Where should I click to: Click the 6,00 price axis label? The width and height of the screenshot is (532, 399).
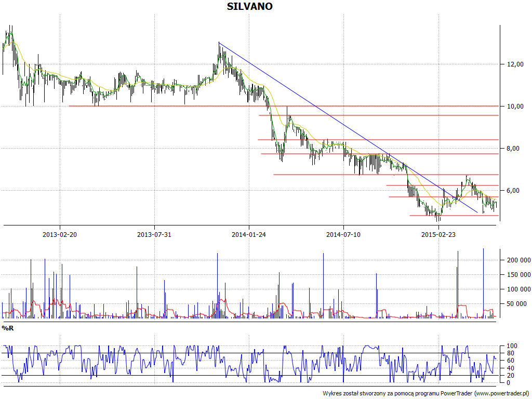[x=514, y=190]
